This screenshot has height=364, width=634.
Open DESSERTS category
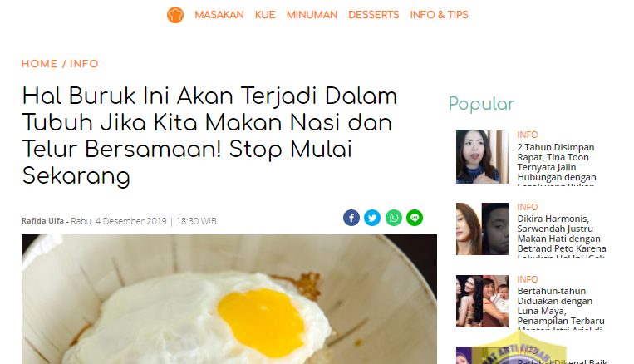[374, 15]
